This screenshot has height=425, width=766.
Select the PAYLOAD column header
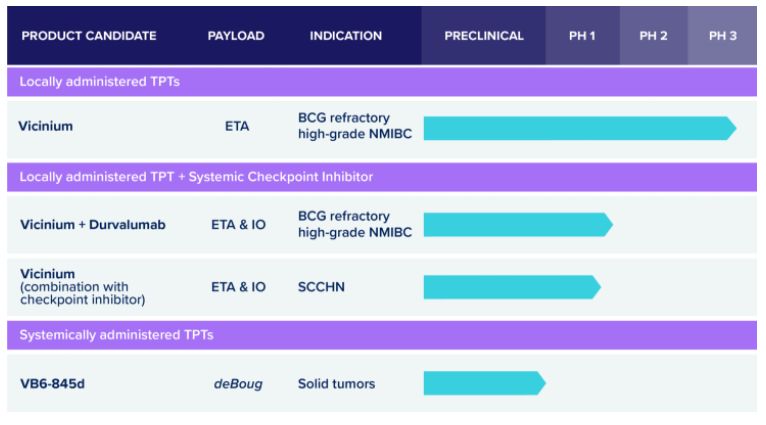[236, 36]
